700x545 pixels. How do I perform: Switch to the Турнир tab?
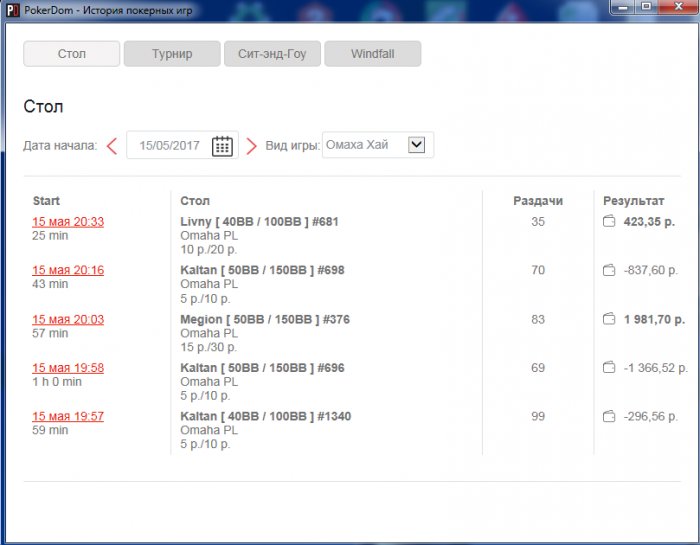[172, 54]
